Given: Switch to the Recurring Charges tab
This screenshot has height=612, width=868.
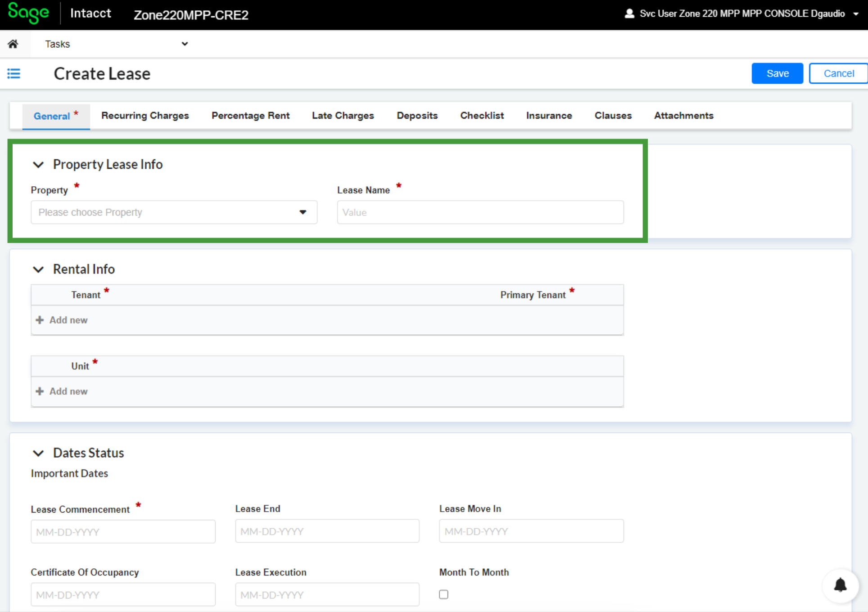Looking at the screenshot, I should click(x=145, y=116).
